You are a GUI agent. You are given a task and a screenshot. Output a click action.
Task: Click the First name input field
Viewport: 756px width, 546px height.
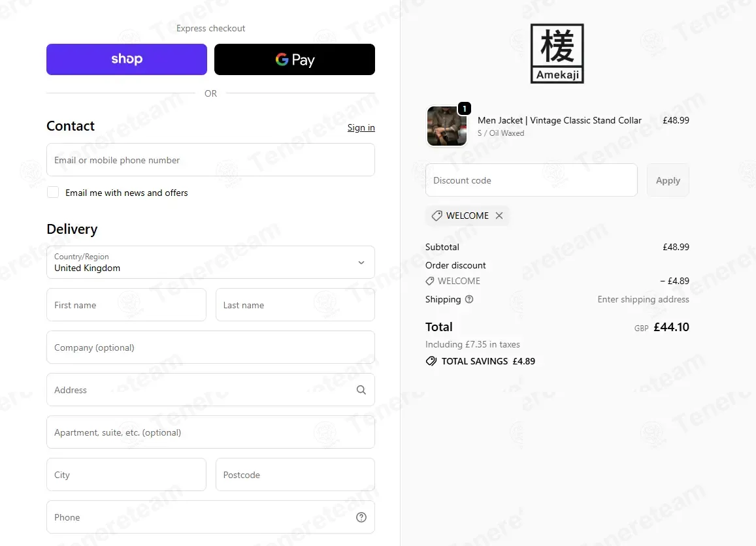(x=126, y=305)
